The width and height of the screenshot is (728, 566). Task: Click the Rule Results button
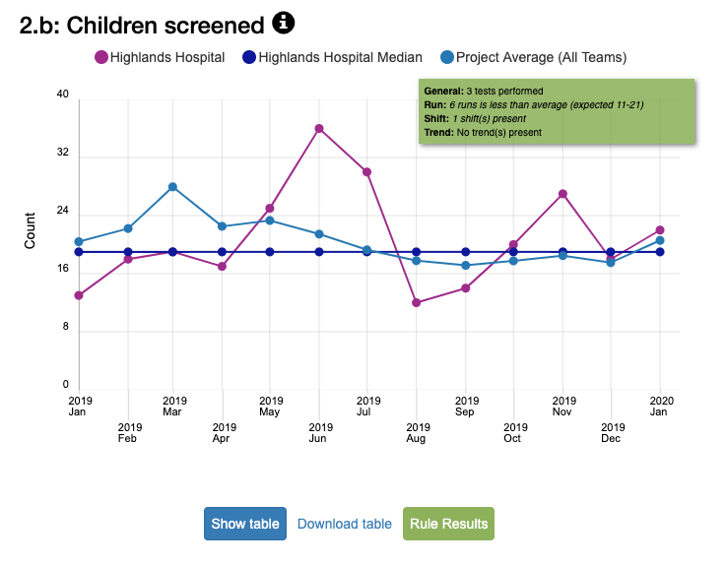(448, 524)
